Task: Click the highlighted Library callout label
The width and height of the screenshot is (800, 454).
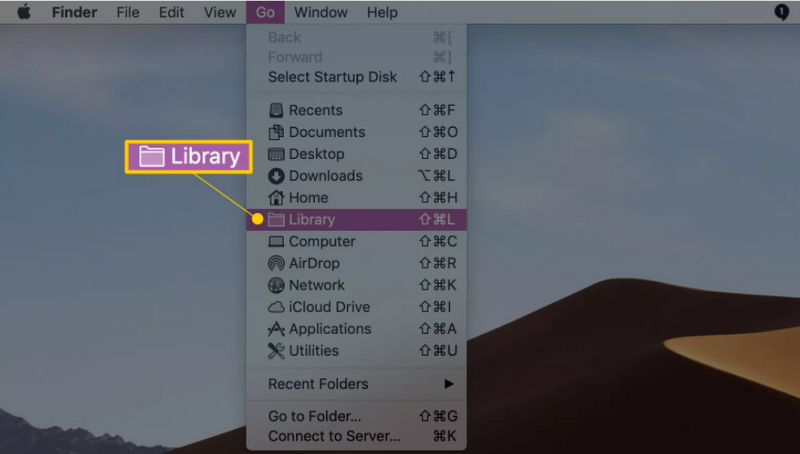Action: point(189,157)
